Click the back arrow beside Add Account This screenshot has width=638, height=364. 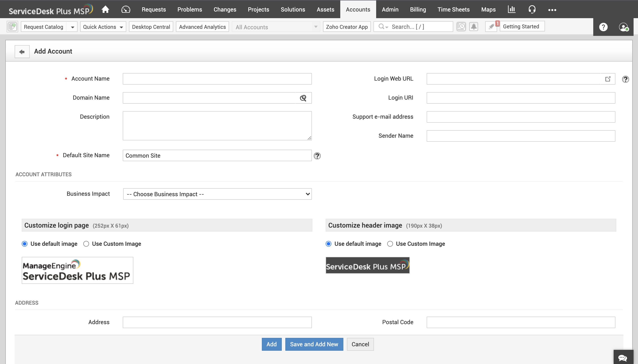[x=22, y=52]
